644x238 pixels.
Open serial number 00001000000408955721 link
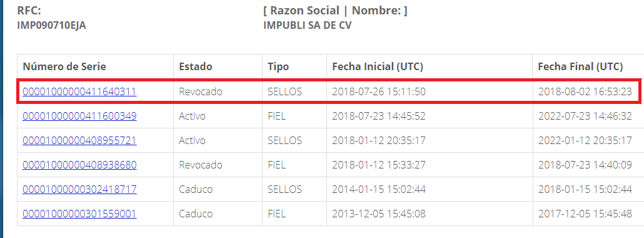click(x=79, y=140)
